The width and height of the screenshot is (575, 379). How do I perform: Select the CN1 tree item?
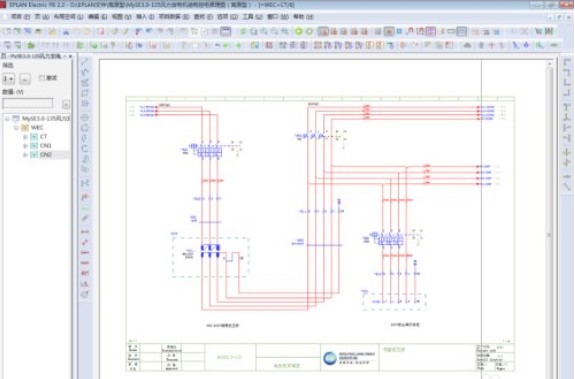(45, 146)
